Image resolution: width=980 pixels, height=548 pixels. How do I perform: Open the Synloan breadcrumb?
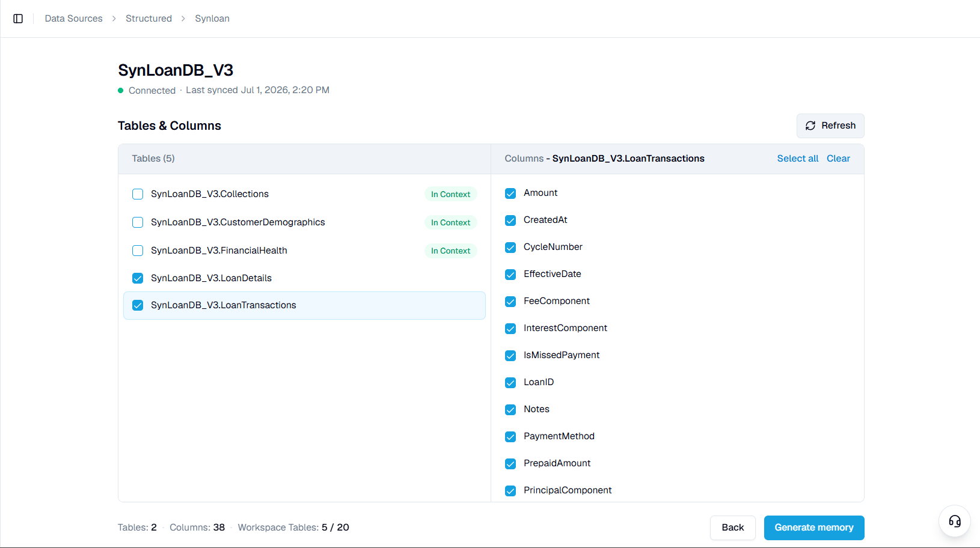(x=212, y=19)
